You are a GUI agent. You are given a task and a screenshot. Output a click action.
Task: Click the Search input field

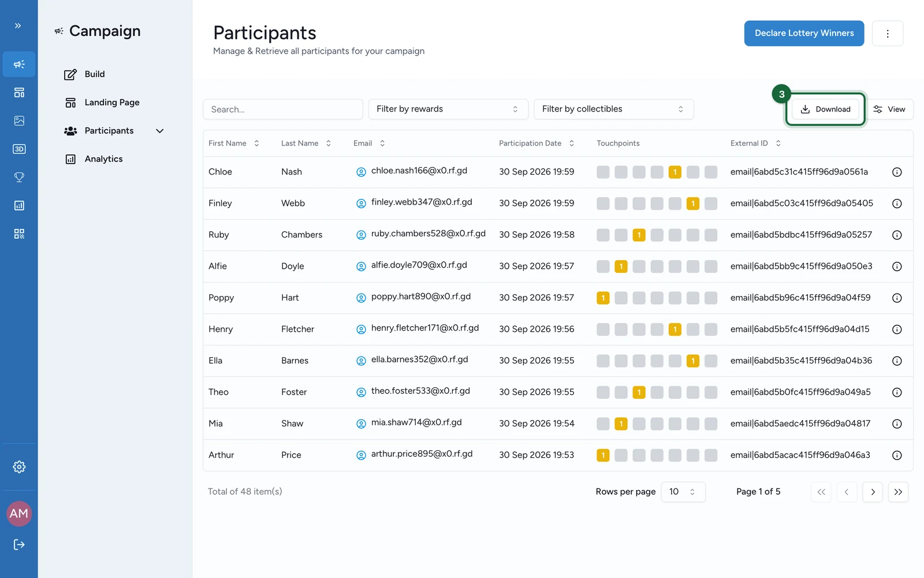click(283, 109)
